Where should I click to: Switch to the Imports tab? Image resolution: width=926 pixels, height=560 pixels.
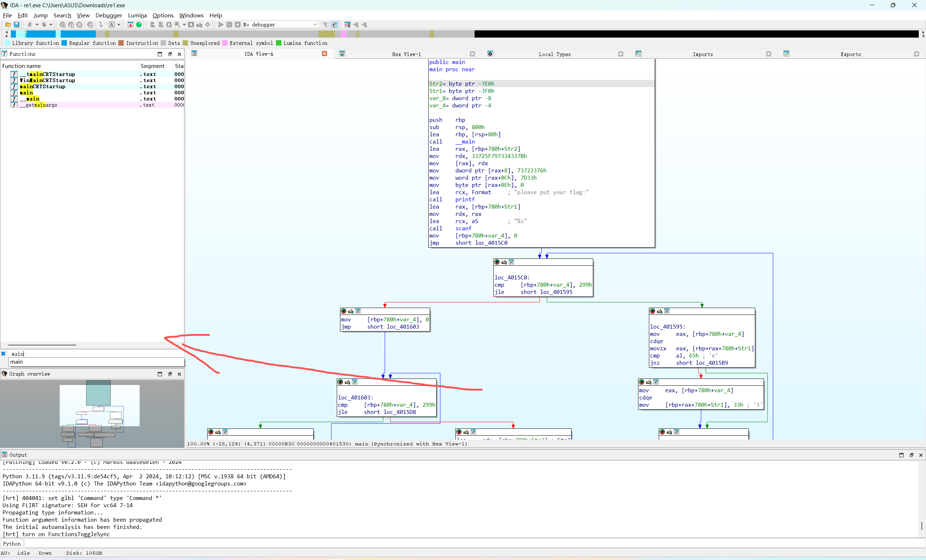[702, 54]
